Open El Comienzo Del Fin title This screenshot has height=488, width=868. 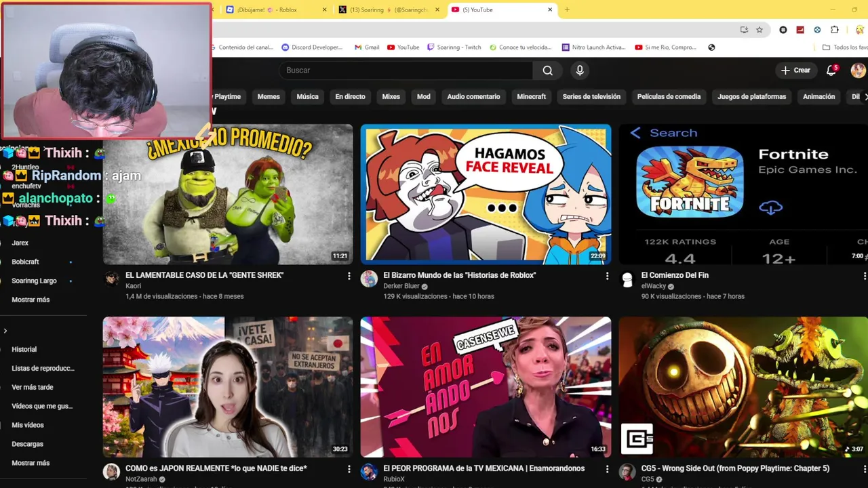[x=675, y=275]
